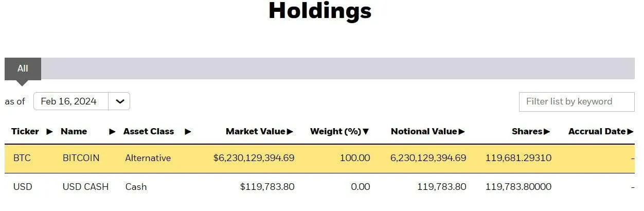Viewport: 644px width, 211px height.
Task: Sort by the Asset Class arrow
Action: click(x=188, y=132)
